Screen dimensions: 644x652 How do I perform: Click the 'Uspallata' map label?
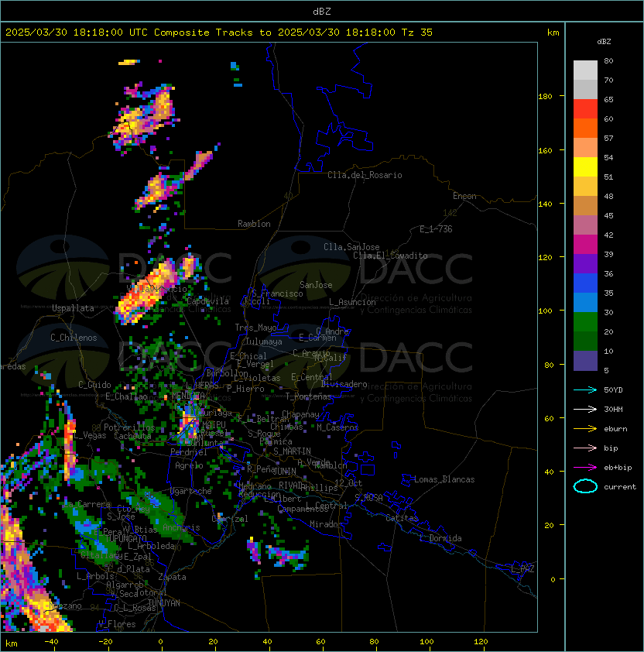coord(73,308)
